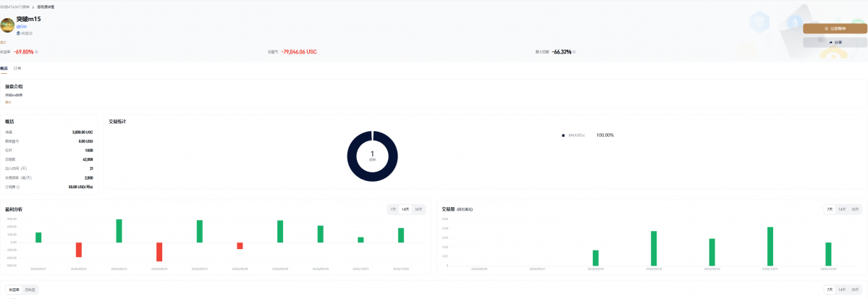
Task: Click the 42,008 total trades value
Action: [x=88, y=159]
